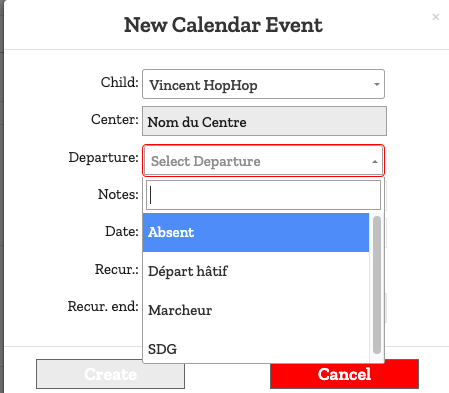
Task: Choose Absent from departure list
Action: (256, 232)
